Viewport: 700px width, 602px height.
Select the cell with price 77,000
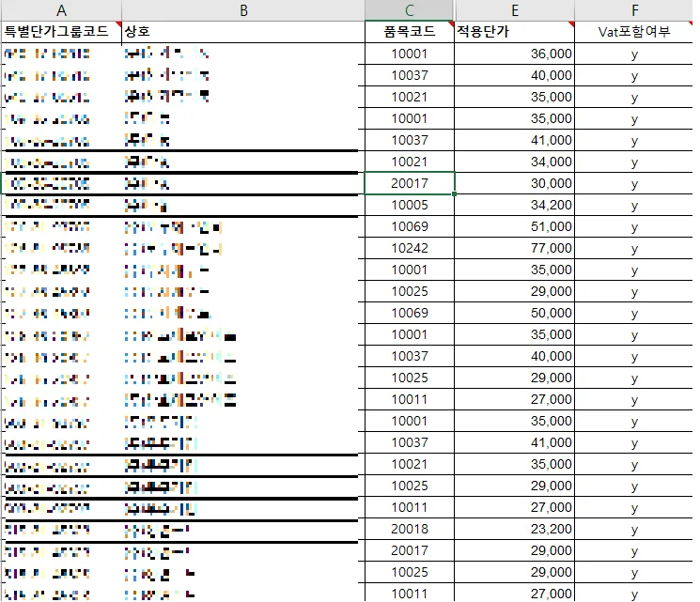tap(514, 248)
